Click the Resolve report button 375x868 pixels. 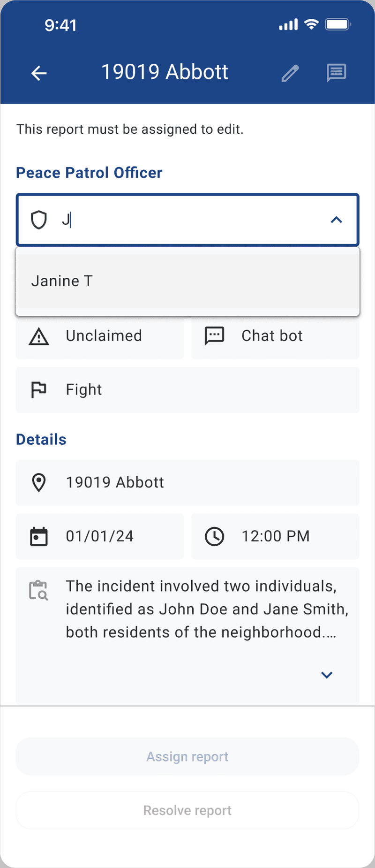tap(187, 810)
